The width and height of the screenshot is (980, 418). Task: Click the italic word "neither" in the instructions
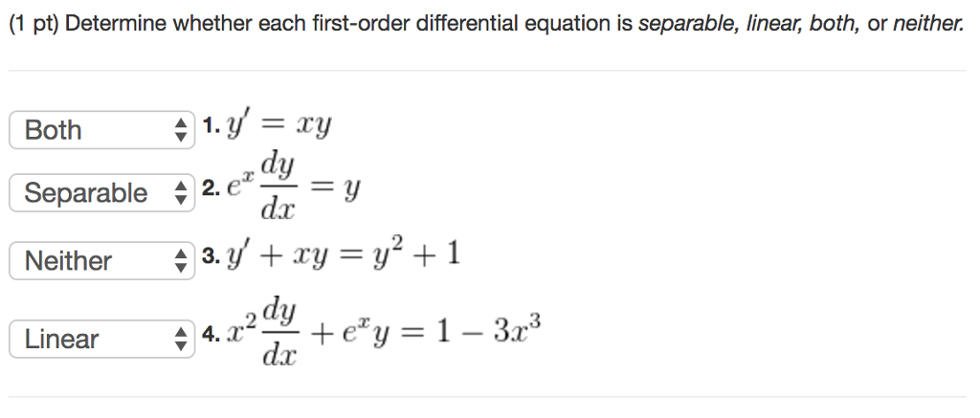[x=927, y=23]
